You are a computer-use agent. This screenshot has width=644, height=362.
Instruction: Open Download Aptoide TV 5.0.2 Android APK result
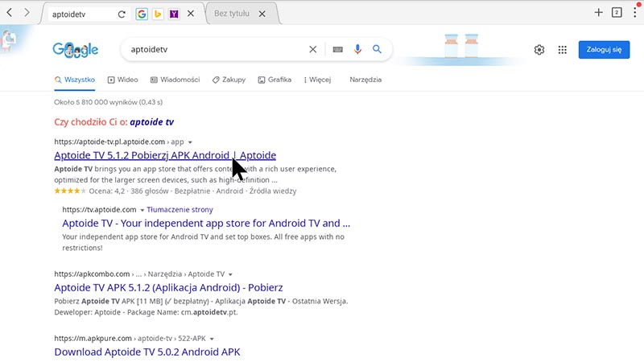click(147, 352)
